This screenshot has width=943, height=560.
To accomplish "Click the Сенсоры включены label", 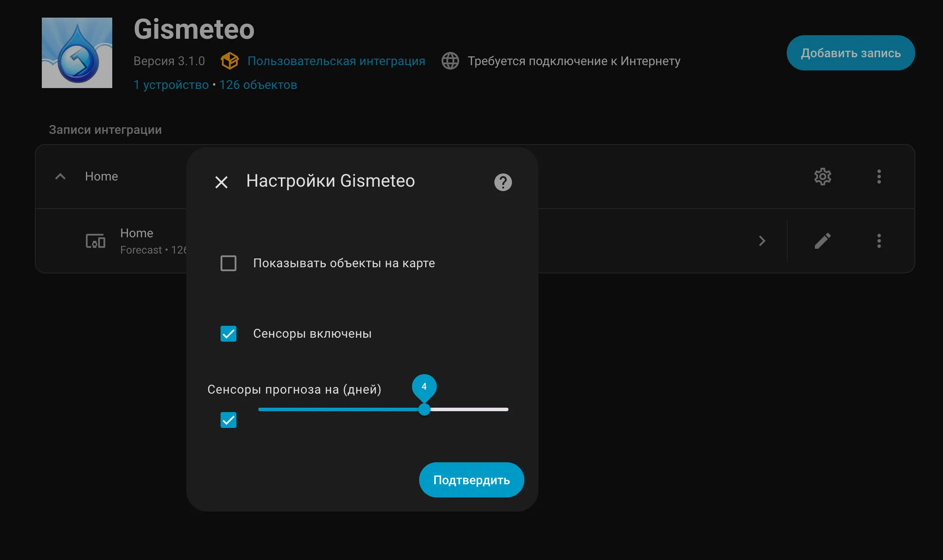I will (x=312, y=334).
